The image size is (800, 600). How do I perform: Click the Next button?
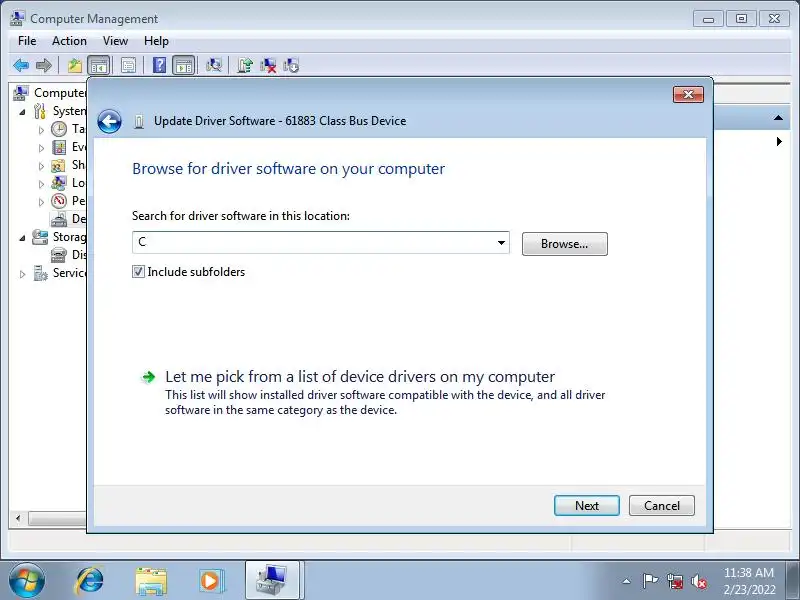(x=587, y=505)
